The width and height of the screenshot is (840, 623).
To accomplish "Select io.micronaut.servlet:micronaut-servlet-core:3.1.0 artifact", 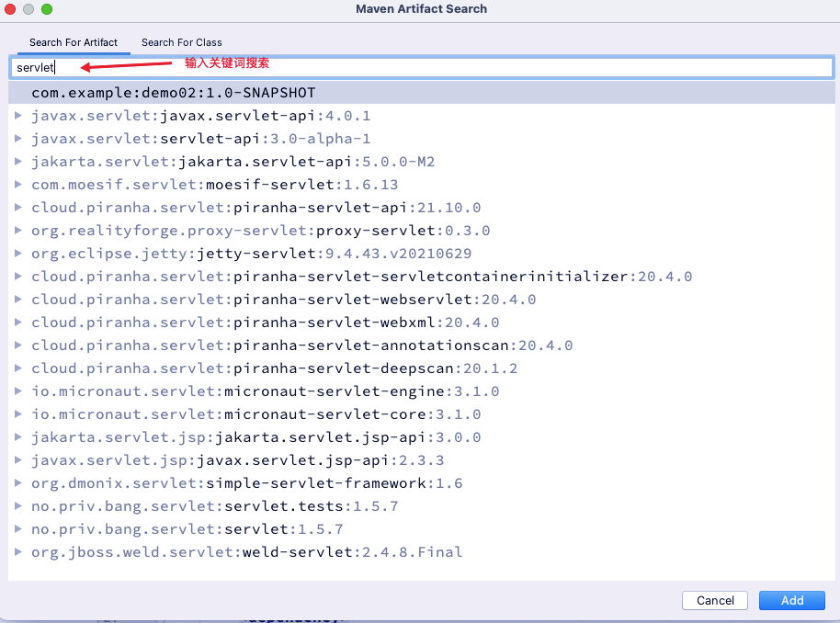I will pos(256,414).
